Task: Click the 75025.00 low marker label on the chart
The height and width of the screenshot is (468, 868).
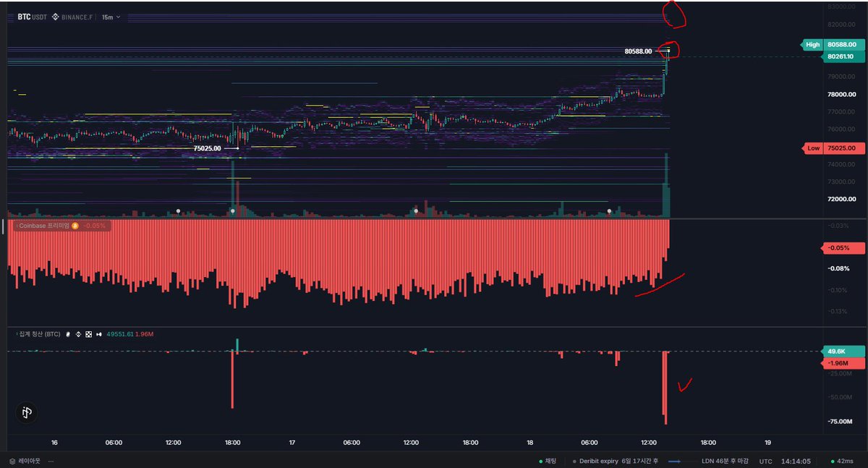Action: [208, 148]
